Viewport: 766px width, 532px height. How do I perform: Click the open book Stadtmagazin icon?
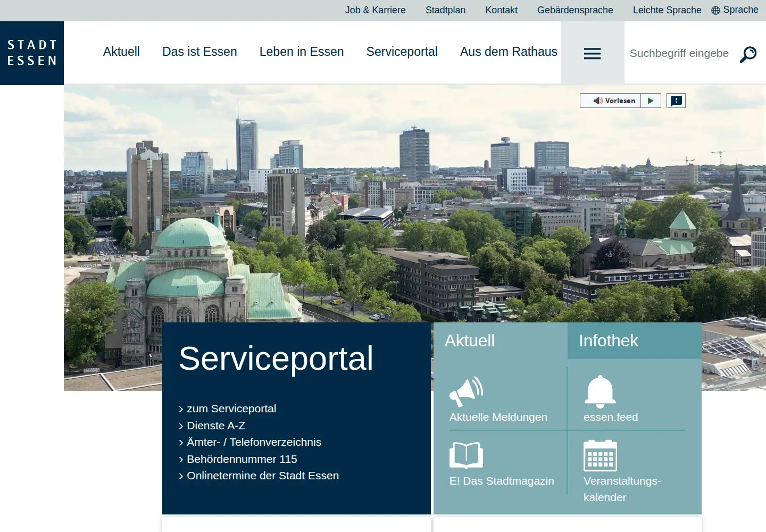[x=466, y=455]
